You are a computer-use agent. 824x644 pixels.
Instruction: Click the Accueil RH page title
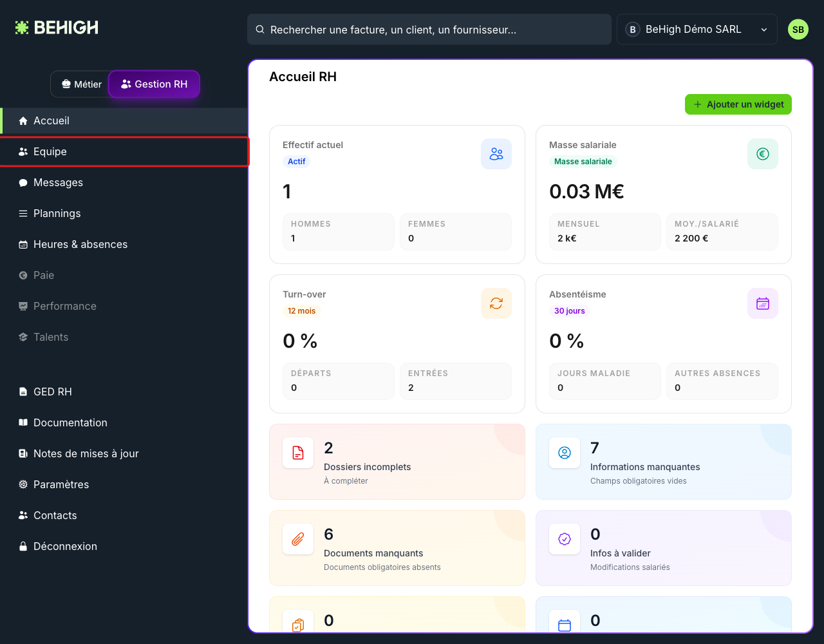click(303, 77)
